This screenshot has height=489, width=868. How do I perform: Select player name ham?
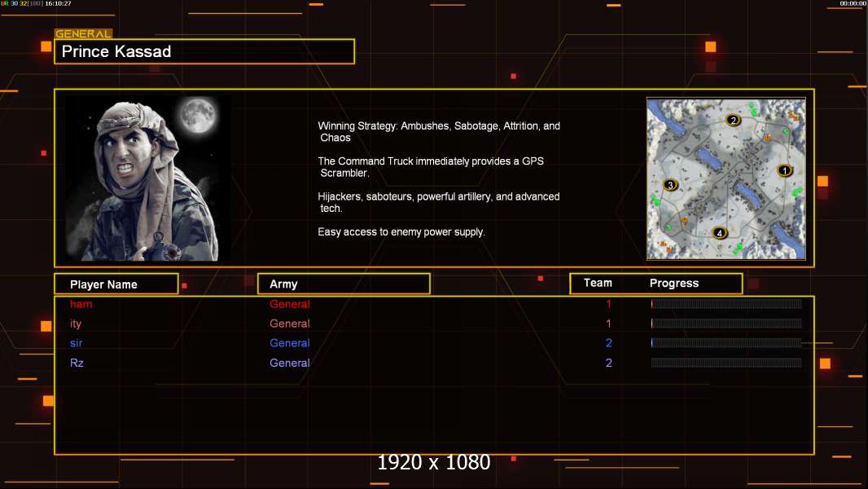tap(81, 304)
